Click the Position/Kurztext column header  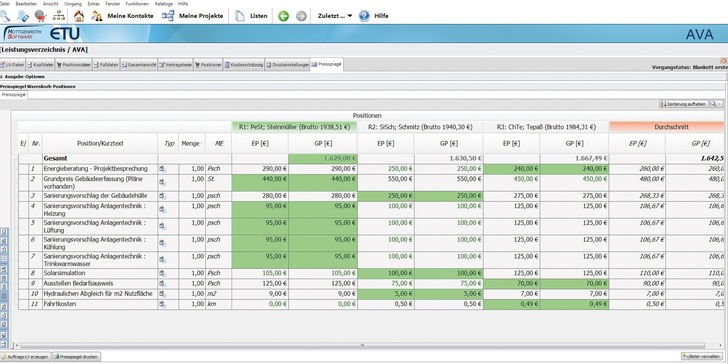(100, 144)
